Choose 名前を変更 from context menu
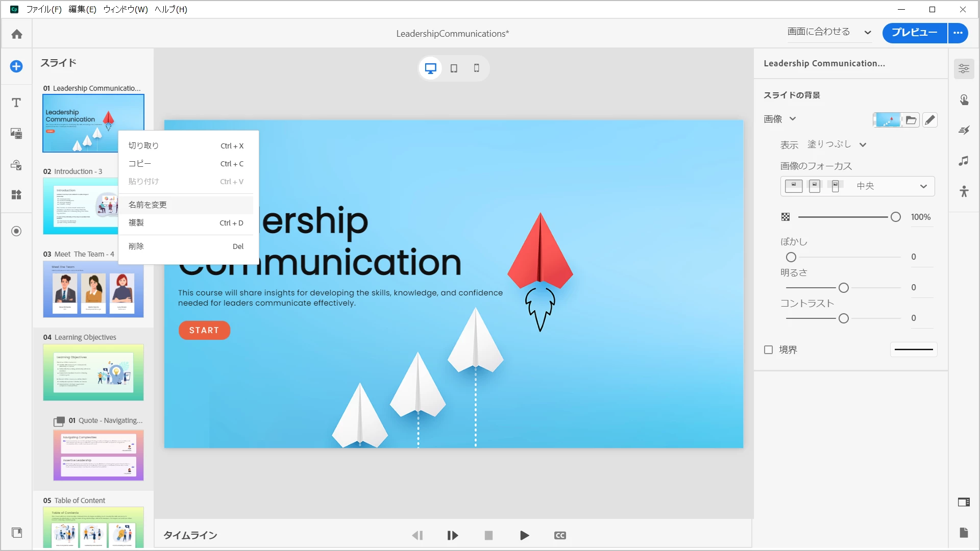 148,205
